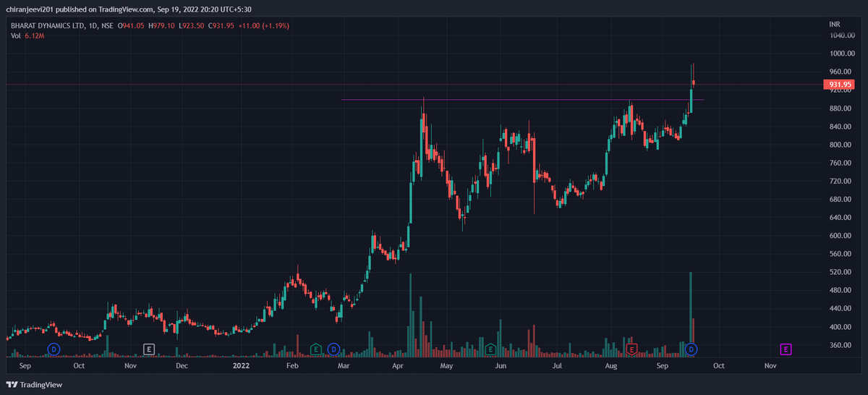Click the 360.00 price axis label

[840, 345]
